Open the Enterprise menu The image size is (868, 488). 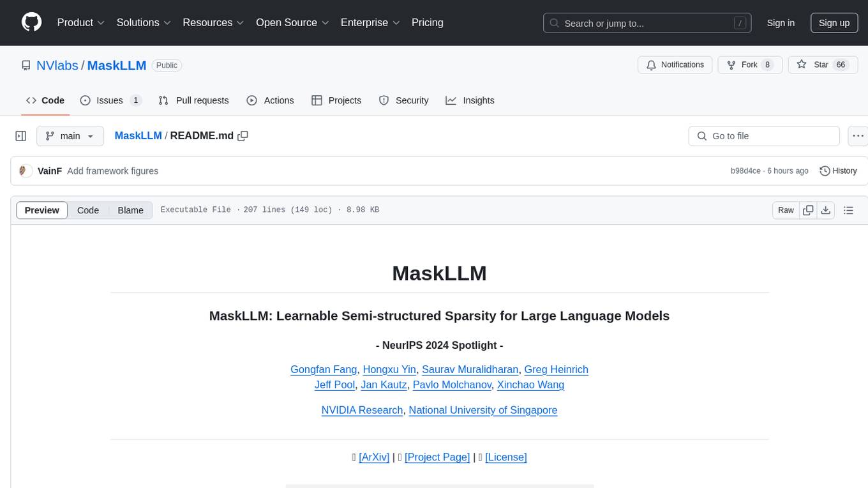(x=370, y=22)
